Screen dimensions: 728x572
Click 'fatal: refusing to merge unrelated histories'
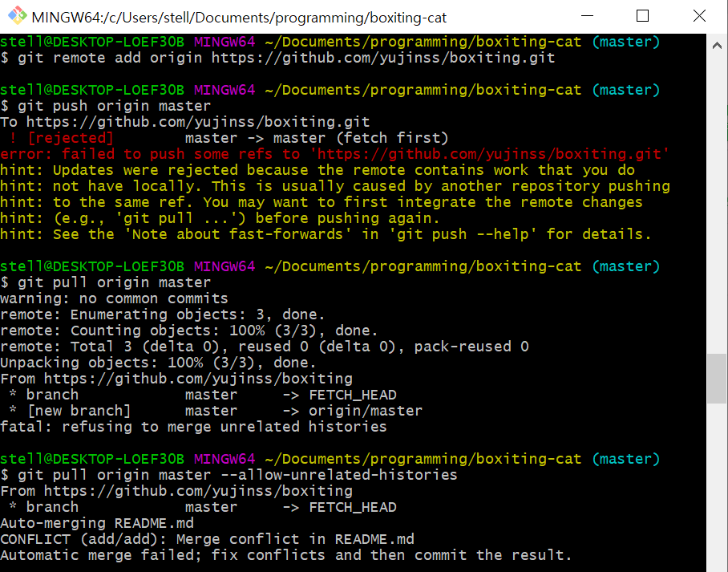click(193, 427)
